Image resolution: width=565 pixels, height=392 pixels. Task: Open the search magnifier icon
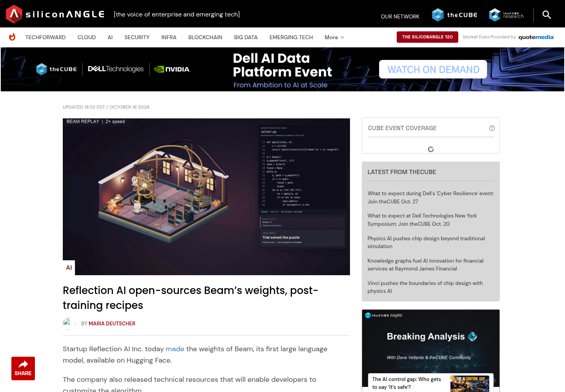(547, 15)
